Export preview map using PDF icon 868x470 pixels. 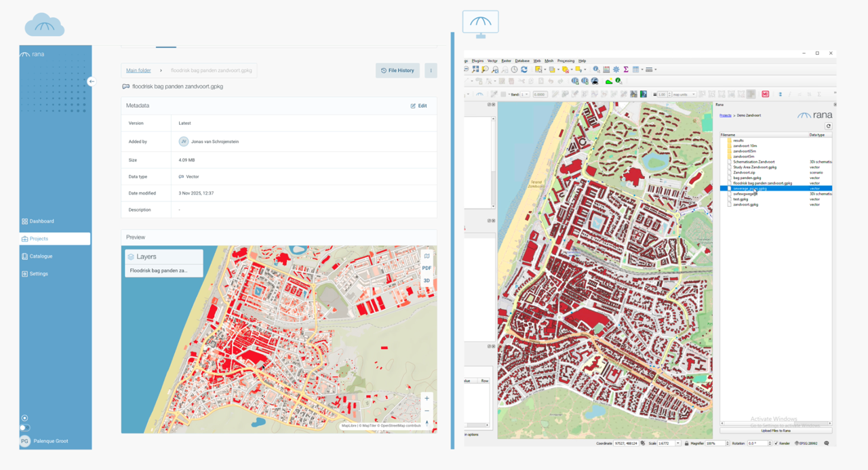click(x=427, y=268)
